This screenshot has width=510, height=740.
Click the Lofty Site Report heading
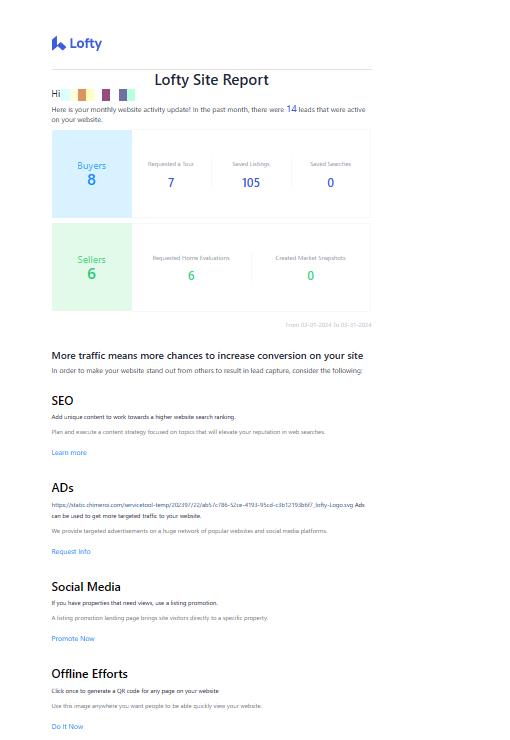[211, 80]
